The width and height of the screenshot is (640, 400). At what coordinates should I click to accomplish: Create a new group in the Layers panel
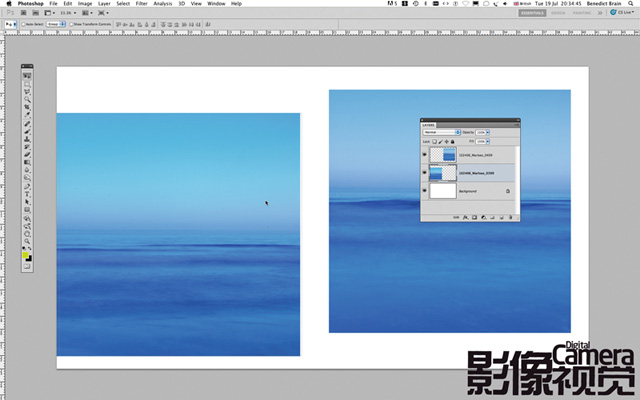(492, 218)
